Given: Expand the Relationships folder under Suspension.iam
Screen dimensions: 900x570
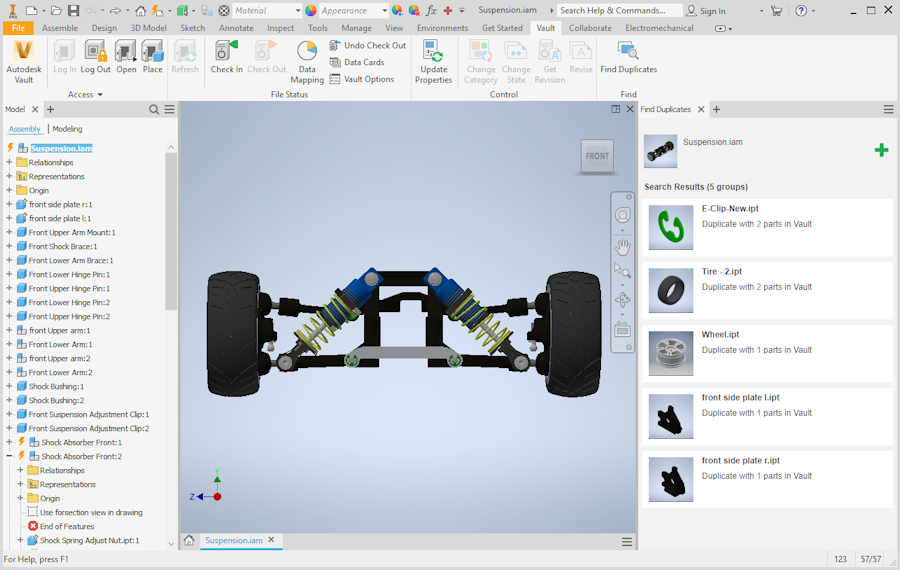Looking at the screenshot, I should 9,162.
